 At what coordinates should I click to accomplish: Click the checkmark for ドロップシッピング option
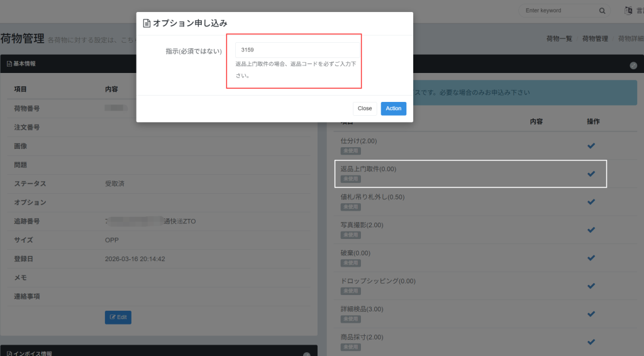pos(591,286)
